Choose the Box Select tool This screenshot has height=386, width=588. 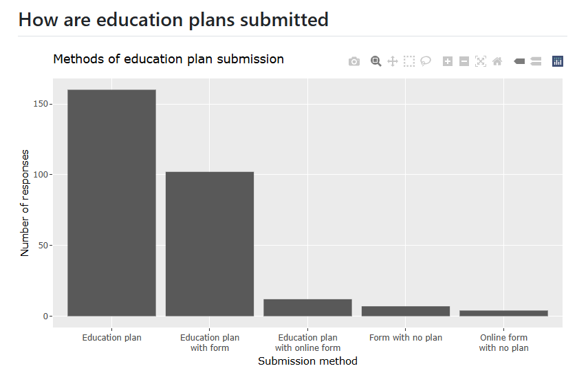point(409,61)
